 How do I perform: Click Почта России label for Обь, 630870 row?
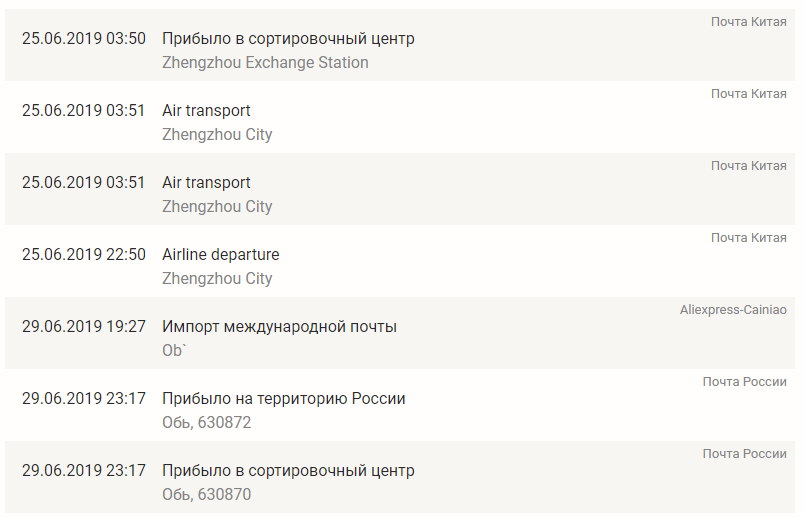tap(745, 454)
